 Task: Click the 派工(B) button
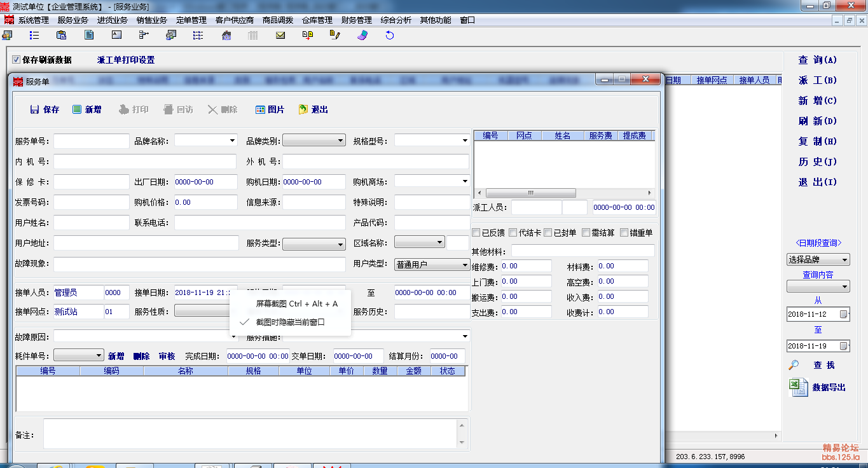point(818,80)
